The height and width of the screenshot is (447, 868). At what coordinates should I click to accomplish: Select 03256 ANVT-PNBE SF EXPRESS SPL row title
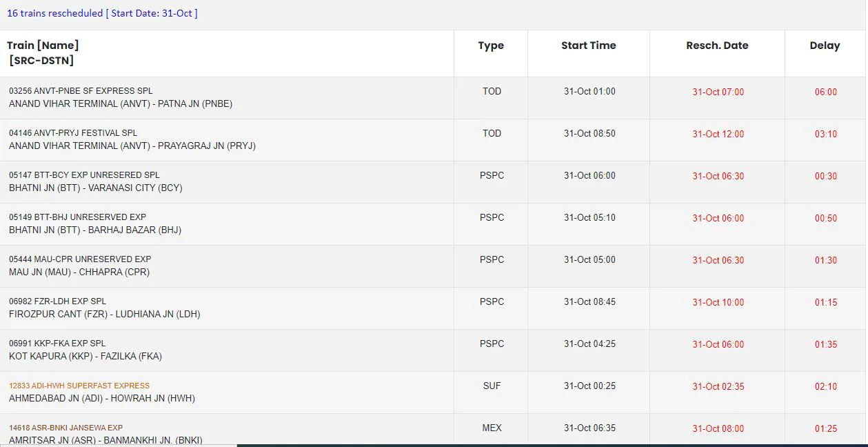(81, 91)
